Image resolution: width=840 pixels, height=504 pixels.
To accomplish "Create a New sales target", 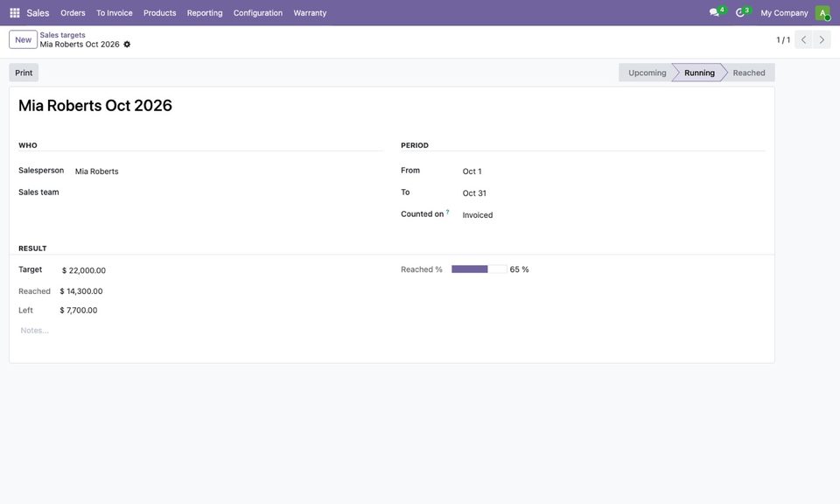I will pyautogui.click(x=23, y=39).
